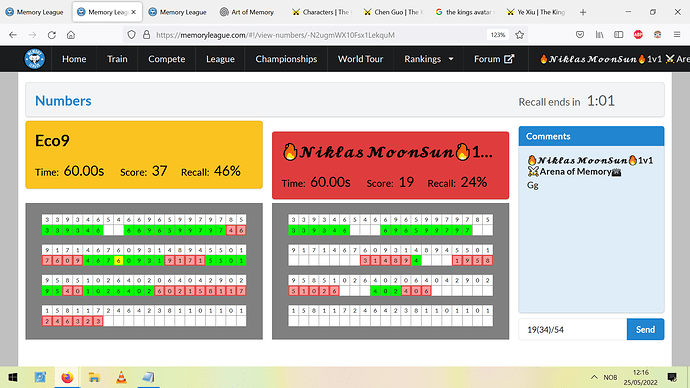Screen dimensions: 690x388
Task: Switch to the first Memory League tab
Action: 35,12
